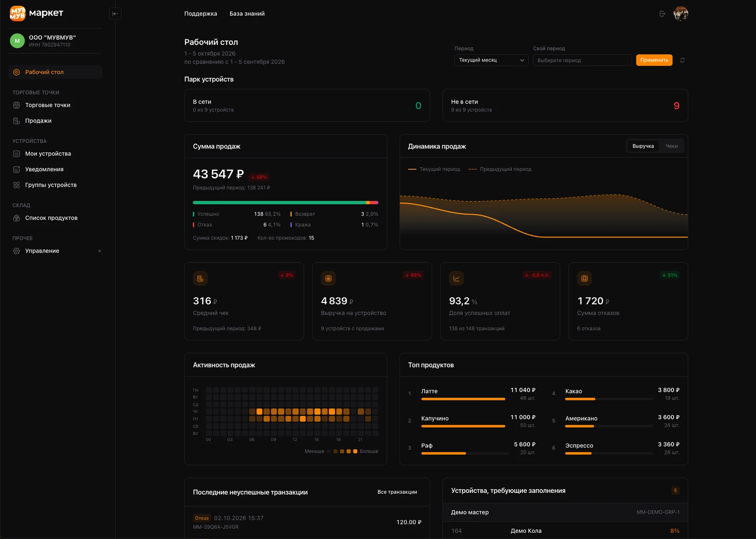The height and width of the screenshot is (539, 756).
Task: Click the Группы устройств sidebar icon
Action: click(x=17, y=185)
